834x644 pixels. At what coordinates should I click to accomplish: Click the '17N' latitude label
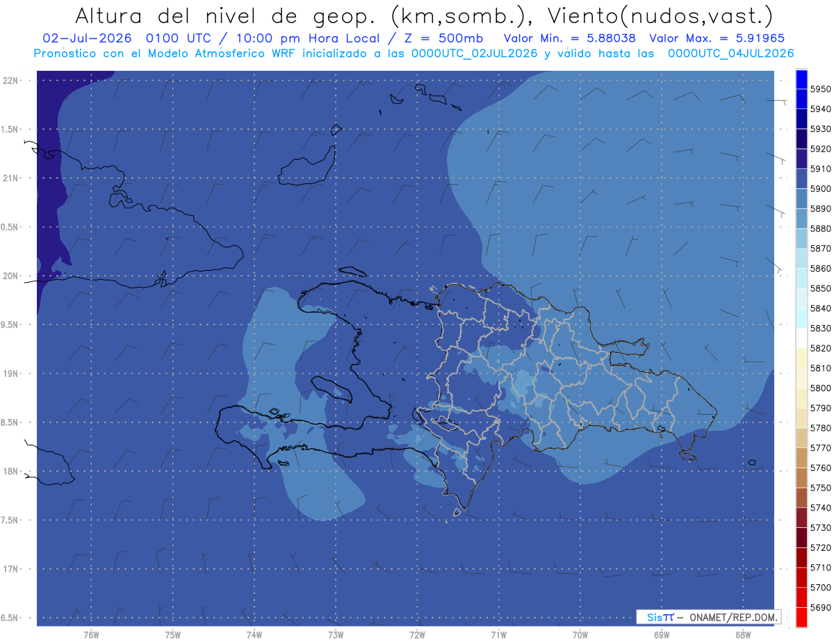point(12,569)
